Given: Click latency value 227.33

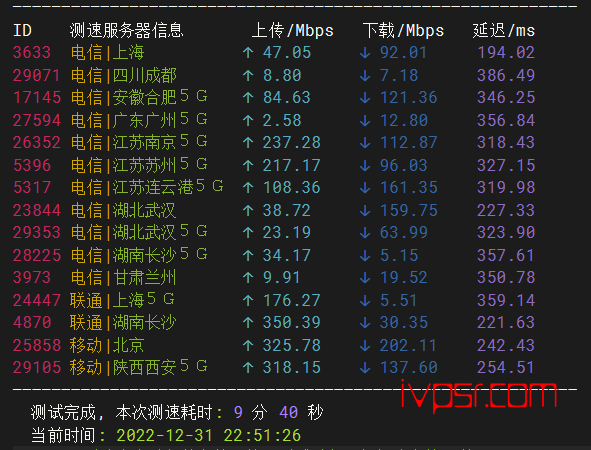Looking at the screenshot, I should tap(506, 210).
